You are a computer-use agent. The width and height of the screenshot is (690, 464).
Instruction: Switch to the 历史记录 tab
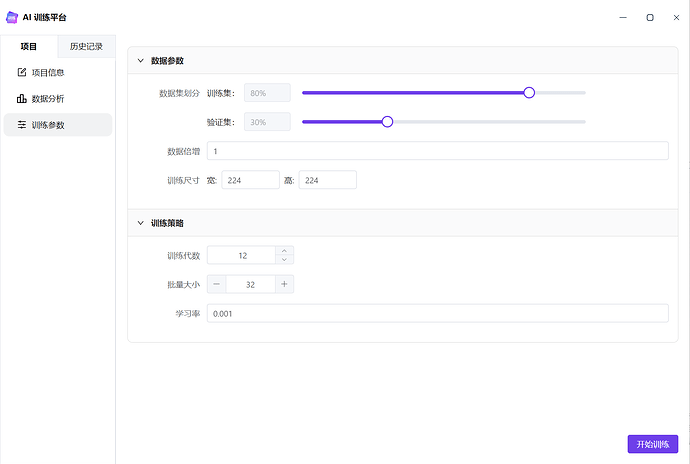point(86,46)
